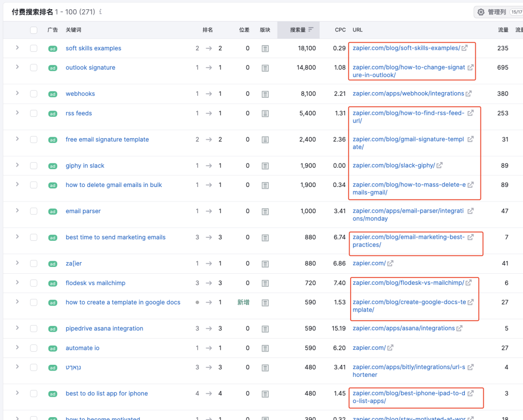
Task: Click SERP block icon in webhooks row
Action: (265, 94)
